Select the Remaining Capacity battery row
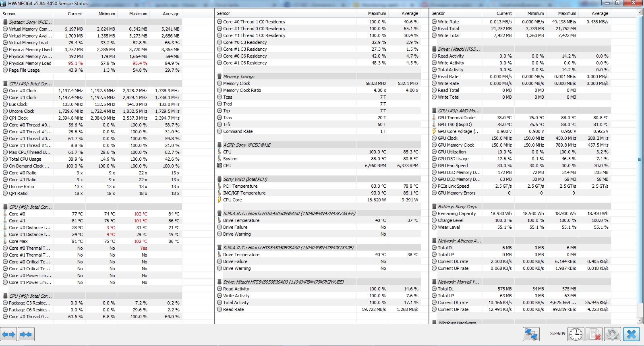644x346 pixels. pyautogui.click(x=520, y=213)
